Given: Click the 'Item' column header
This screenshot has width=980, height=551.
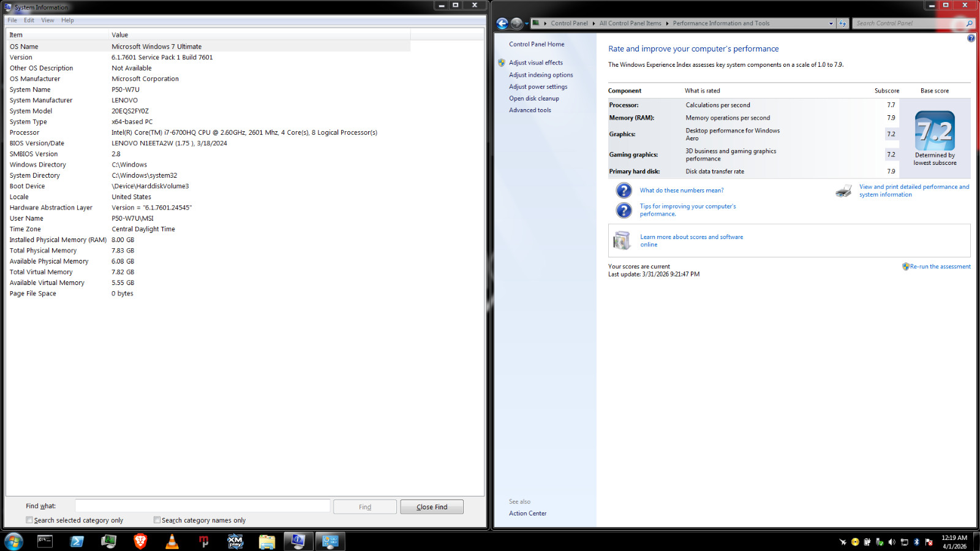Looking at the screenshot, I should (57, 35).
